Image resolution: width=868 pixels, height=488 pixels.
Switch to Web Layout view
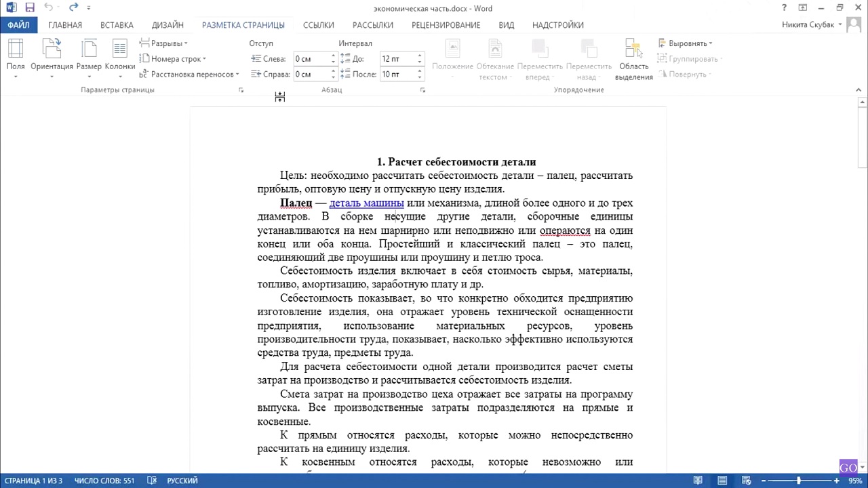pyautogui.click(x=747, y=481)
